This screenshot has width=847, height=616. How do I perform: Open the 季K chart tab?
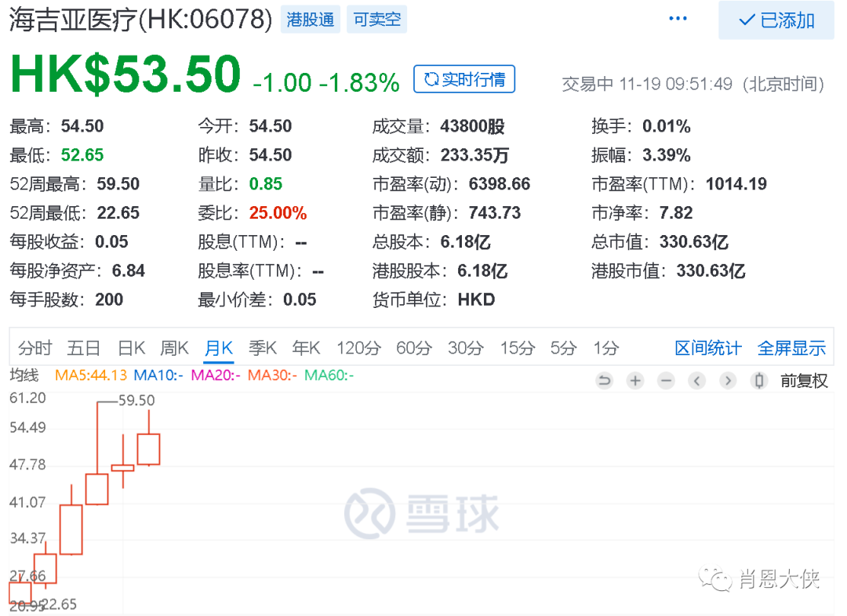[263, 348]
